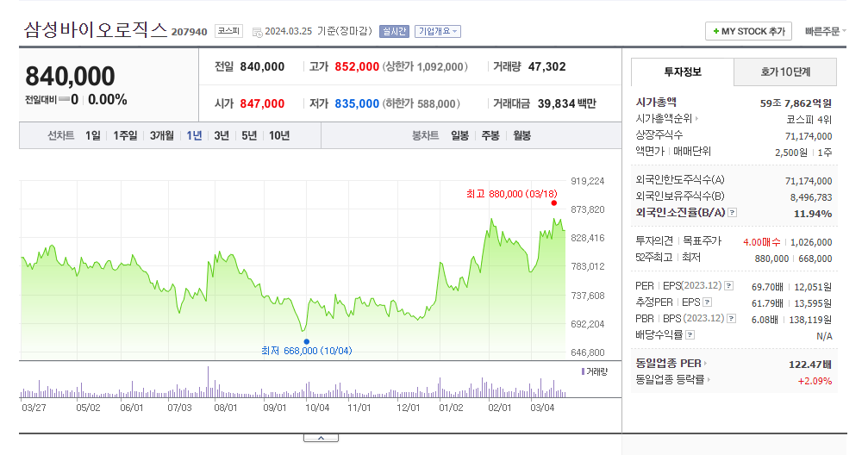
Task: Click the 10/04 date on chart axis
Action: (317, 408)
